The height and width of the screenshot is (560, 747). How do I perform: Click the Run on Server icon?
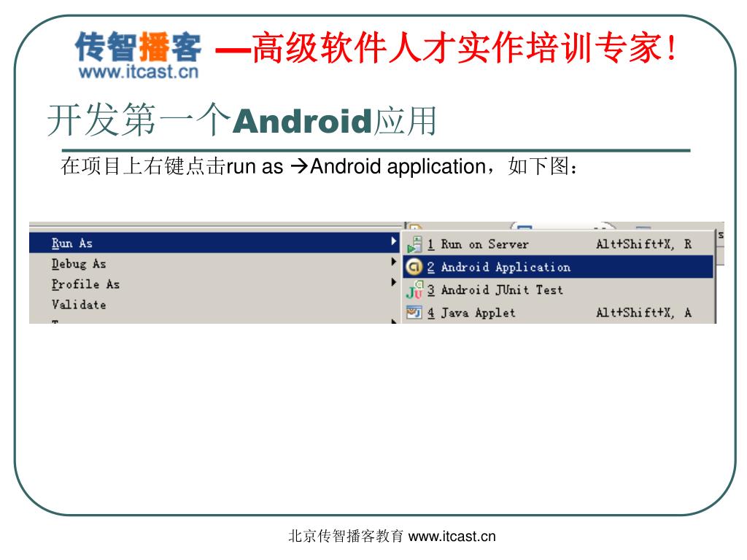pyautogui.click(x=414, y=244)
